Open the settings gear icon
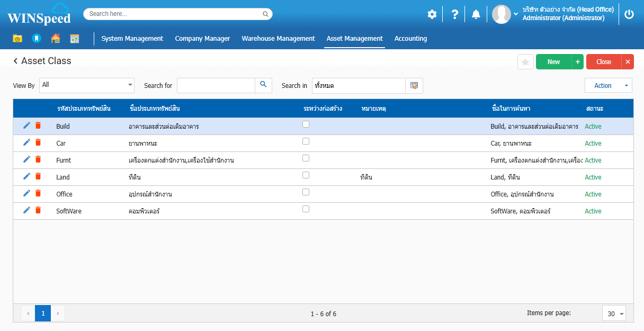Screen dimensions: 644x331 [x=432, y=14]
